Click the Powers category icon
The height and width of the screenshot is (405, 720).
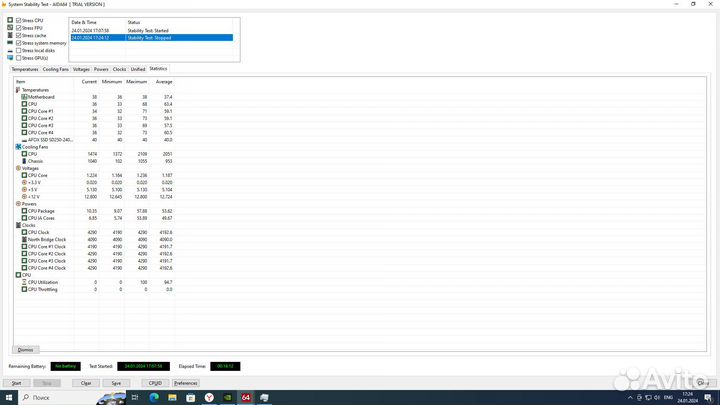[18, 204]
